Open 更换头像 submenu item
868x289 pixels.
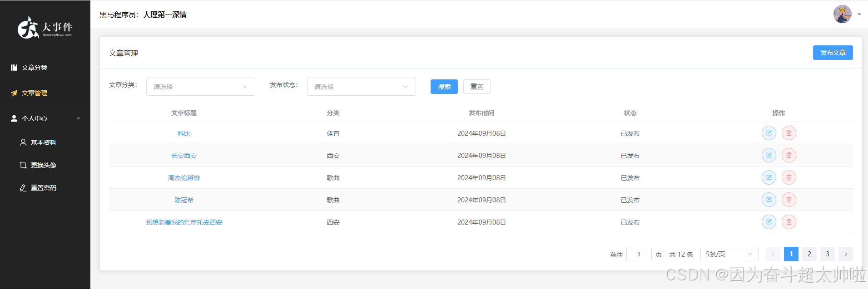click(45, 165)
